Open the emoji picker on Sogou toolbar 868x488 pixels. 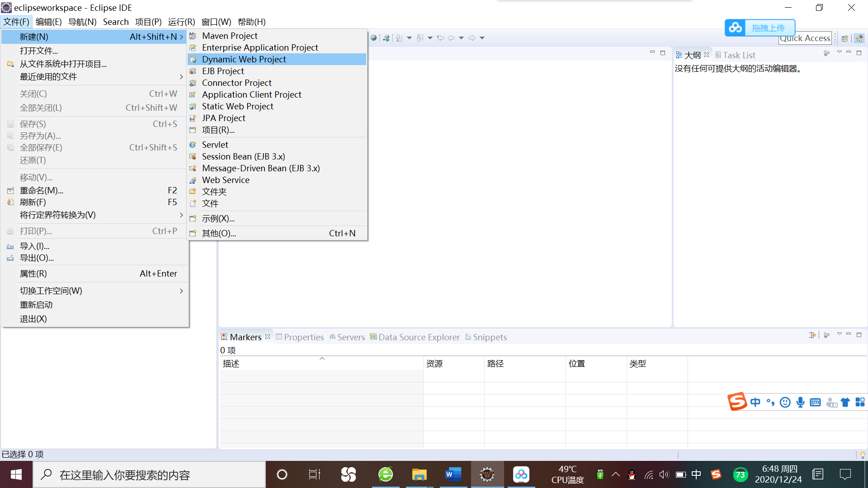[785, 402]
